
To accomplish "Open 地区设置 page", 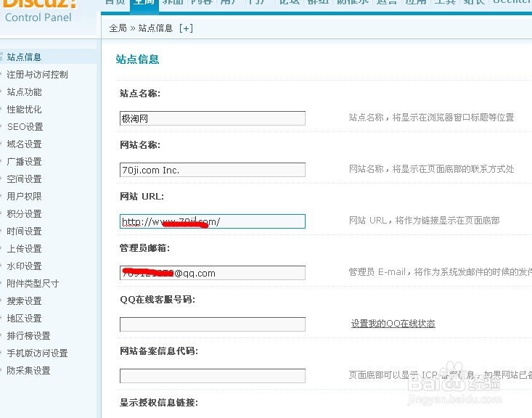I will [x=24, y=319].
